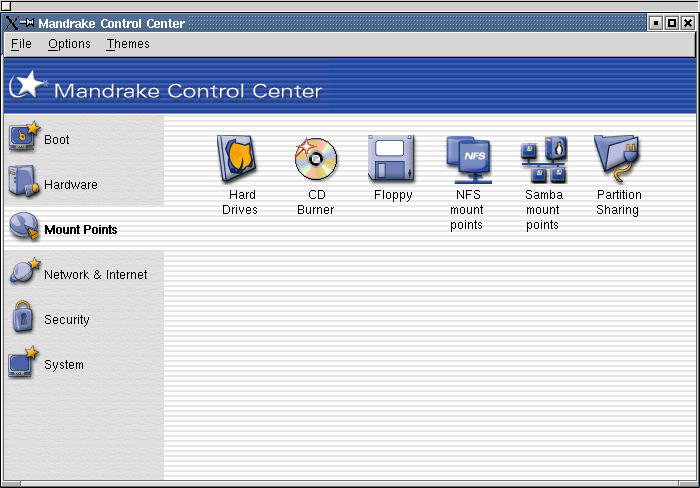Viewport: 700px width, 488px height.
Task: Open the Samba mount points network icon
Action: (544, 160)
